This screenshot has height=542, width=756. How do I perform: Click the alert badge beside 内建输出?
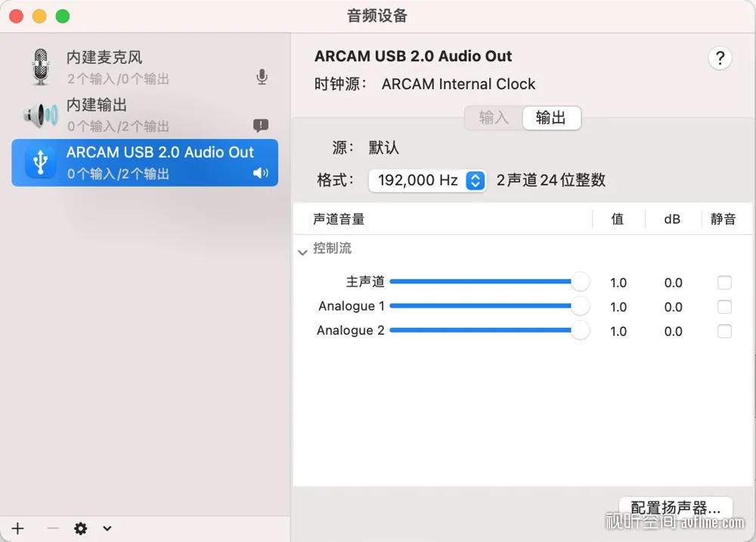click(261, 125)
